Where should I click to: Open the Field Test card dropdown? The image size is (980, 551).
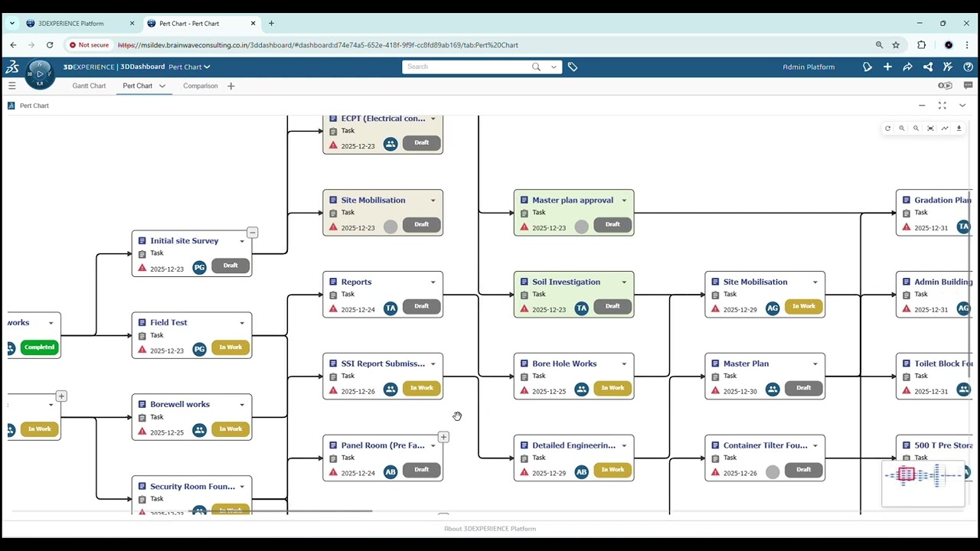242,323
